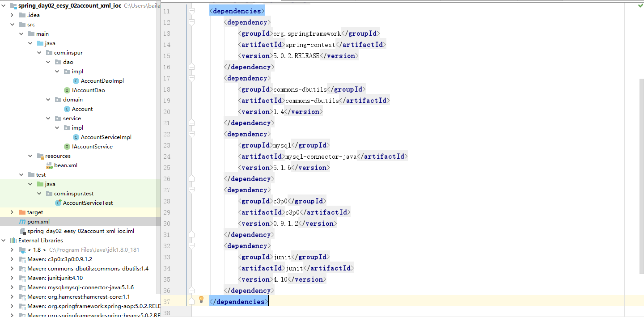Click the AccountDaoImpl class icon
The height and width of the screenshot is (317, 644).
[76, 81]
